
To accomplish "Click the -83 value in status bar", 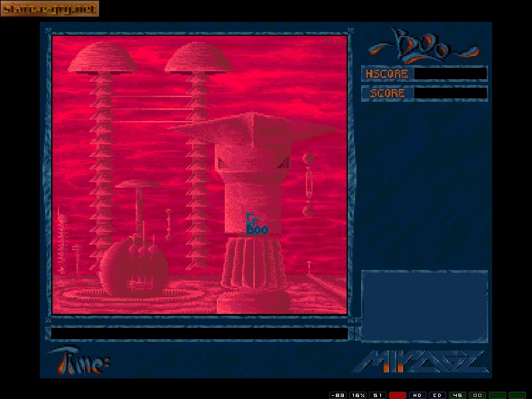I will coord(338,395).
